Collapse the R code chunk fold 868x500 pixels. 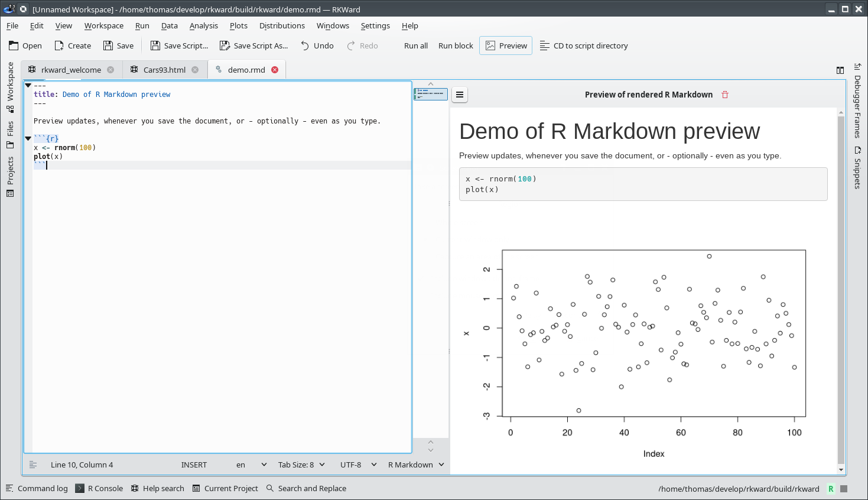coord(28,138)
